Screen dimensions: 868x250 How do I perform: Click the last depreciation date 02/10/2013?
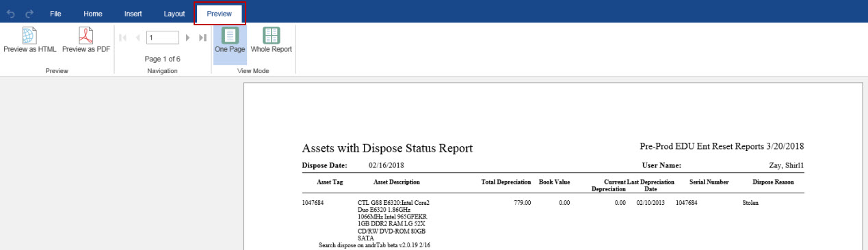point(651,203)
